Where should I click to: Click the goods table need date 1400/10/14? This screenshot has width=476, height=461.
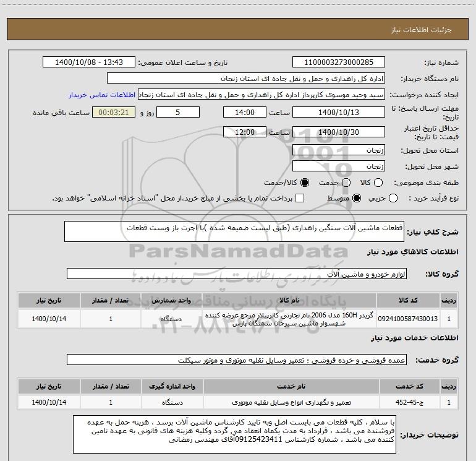[49, 319]
